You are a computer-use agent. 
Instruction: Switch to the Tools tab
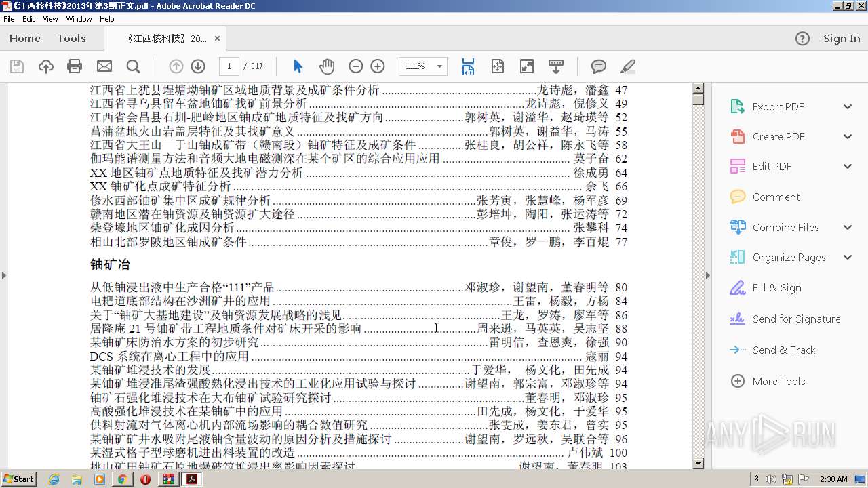point(71,39)
